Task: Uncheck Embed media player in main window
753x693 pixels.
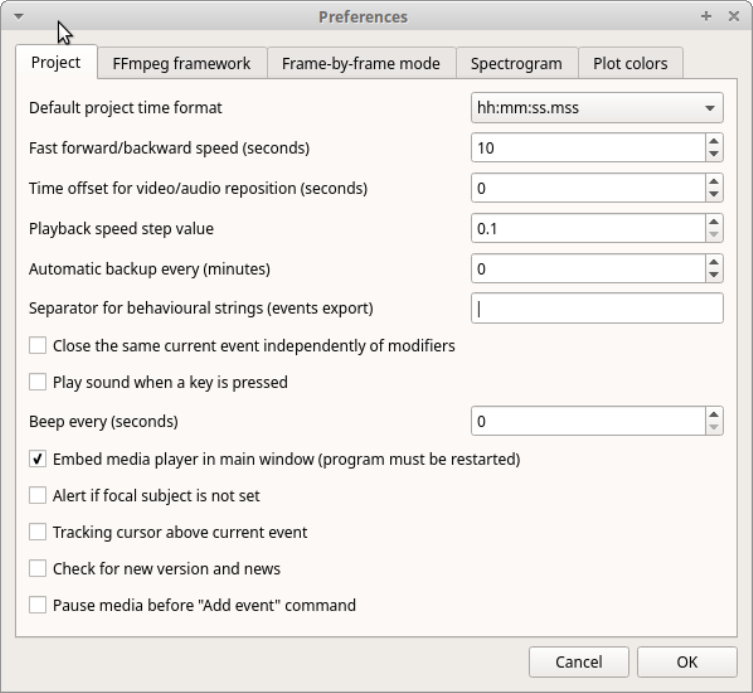Action: coord(38,460)
